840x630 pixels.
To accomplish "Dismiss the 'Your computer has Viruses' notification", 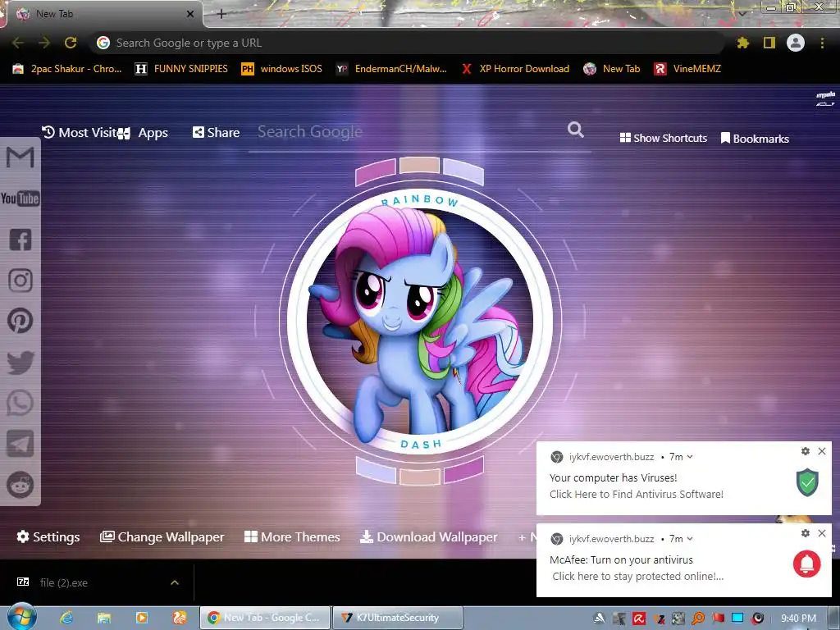I will (822, 451).
